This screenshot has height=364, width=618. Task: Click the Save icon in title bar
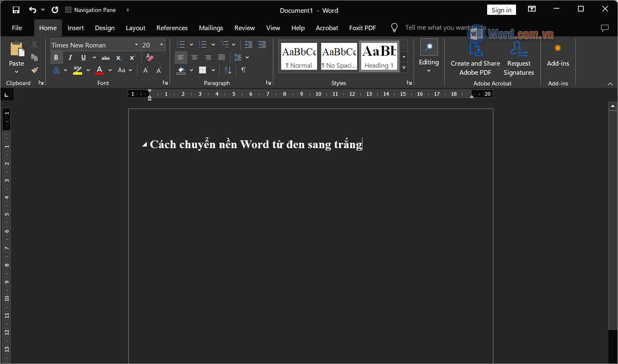(x=16, y=10)
